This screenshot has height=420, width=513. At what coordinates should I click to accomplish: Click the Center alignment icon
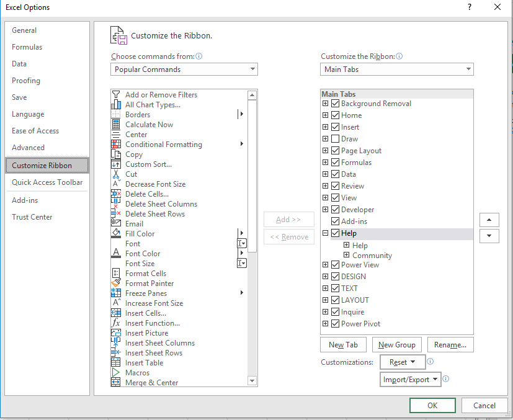pyautogui.click(x=116, y=135)
